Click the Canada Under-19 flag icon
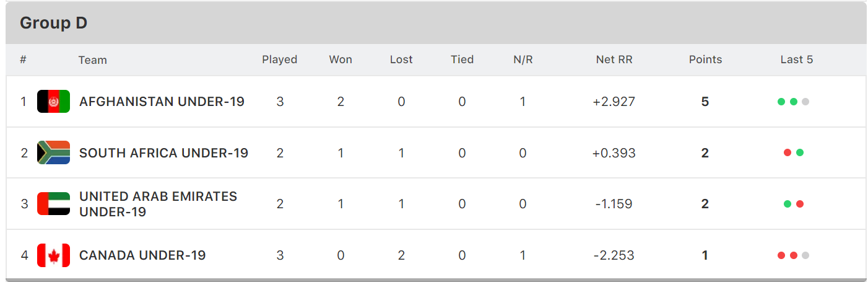Viewport: 868px width, 282px height. (53, 255)
